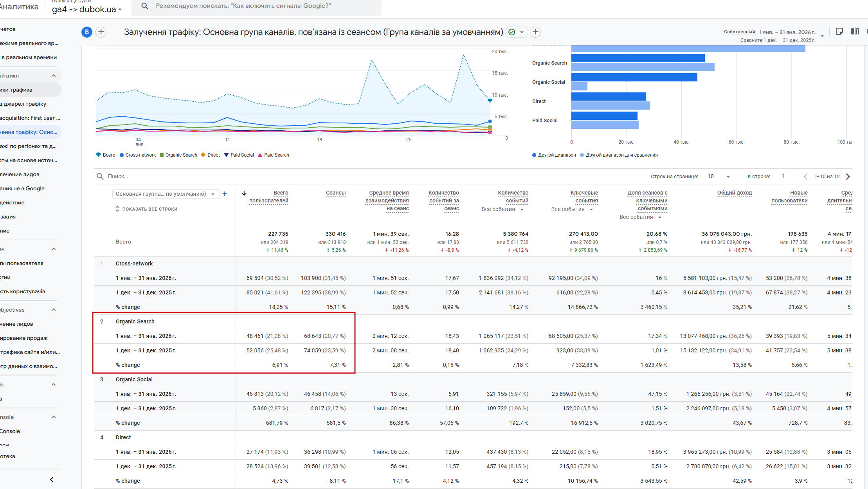Collapse the left navigation sidebar arrow

tap(52, 479)
